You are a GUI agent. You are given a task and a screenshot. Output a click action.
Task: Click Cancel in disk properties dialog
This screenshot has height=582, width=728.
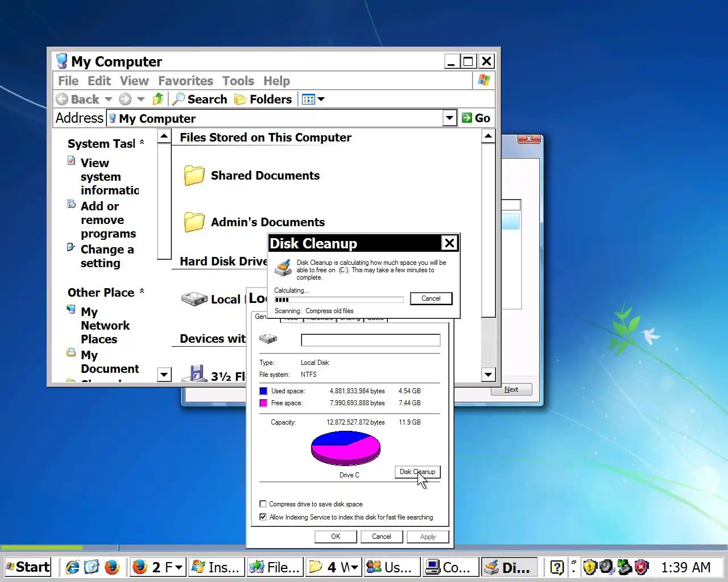tap(382, 537)
